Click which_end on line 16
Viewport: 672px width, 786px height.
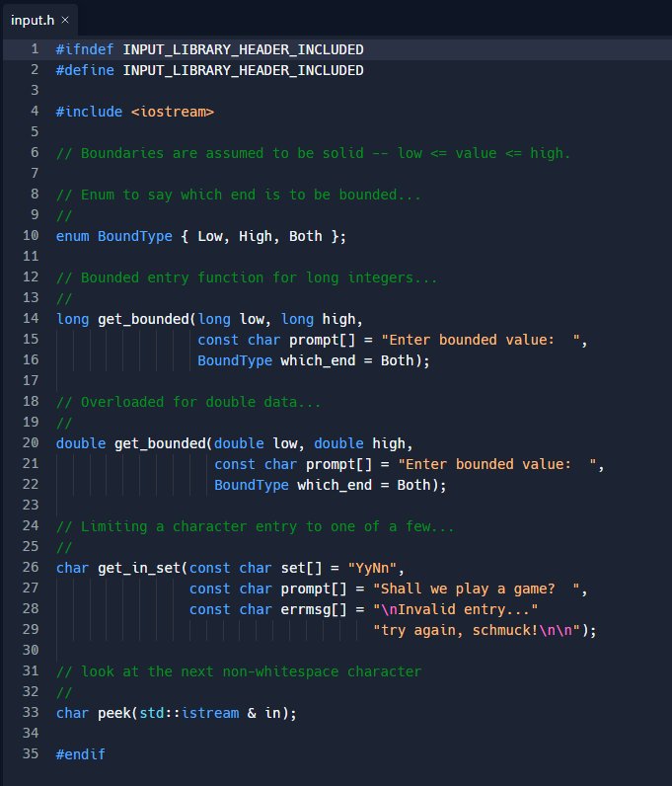pyautogui.click(x=318, y=360)
